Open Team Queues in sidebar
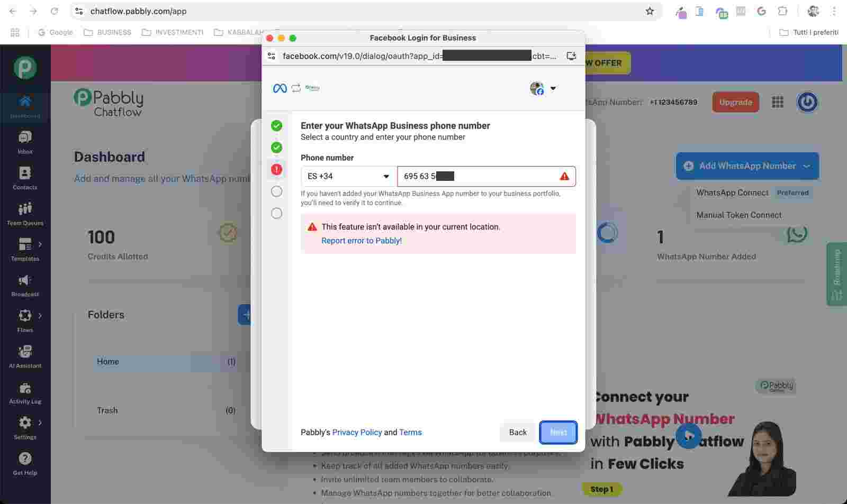847x504 pixels. pos(25,214)
